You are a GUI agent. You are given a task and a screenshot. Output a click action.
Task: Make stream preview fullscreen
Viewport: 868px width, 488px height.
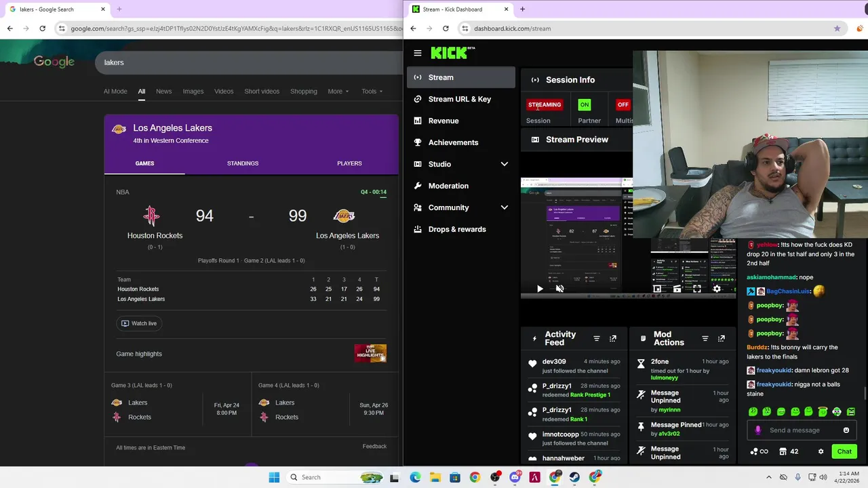pos(696,289)
